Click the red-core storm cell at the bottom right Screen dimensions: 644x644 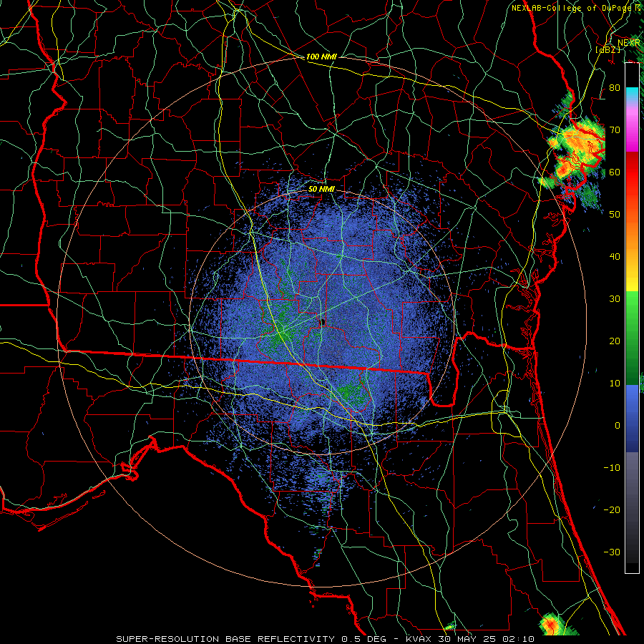[x=551, y=625]
